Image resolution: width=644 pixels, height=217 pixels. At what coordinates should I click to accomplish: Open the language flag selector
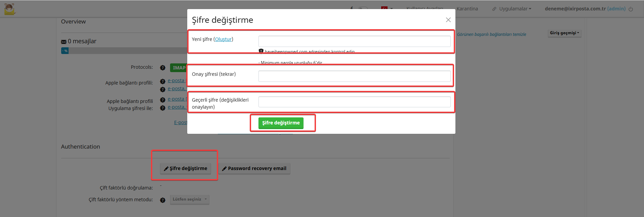pos(387,8)
